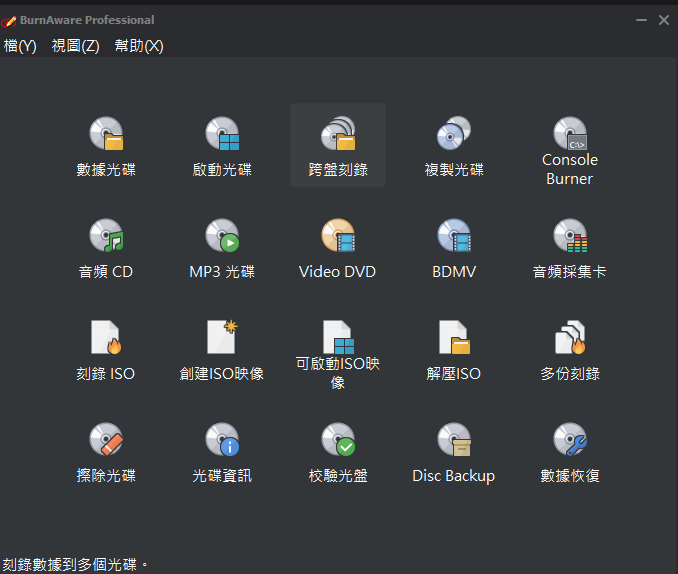678x574 pixels.
Task: Select the 跨盤刻錄 span disc tool
Action: pos(338,145)
